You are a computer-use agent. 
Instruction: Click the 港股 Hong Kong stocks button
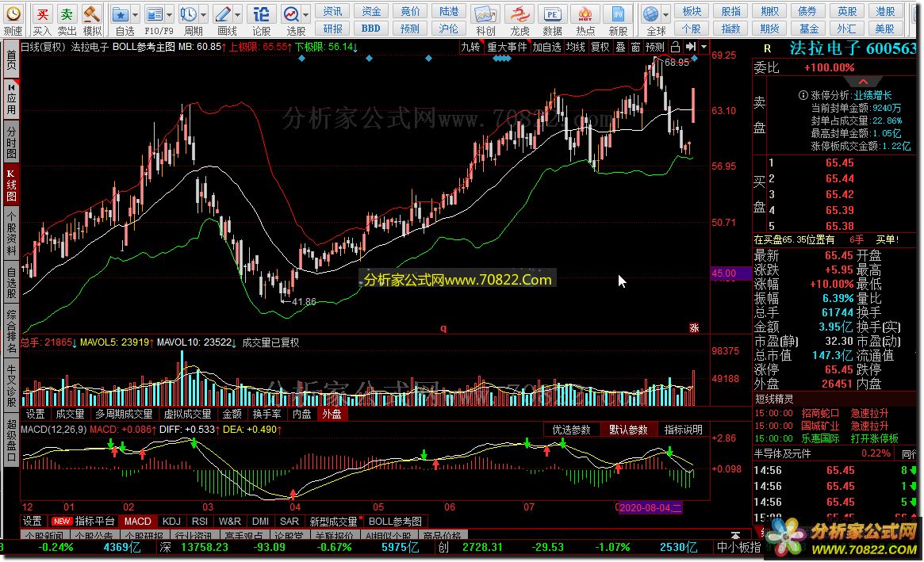tap(885, 11)
